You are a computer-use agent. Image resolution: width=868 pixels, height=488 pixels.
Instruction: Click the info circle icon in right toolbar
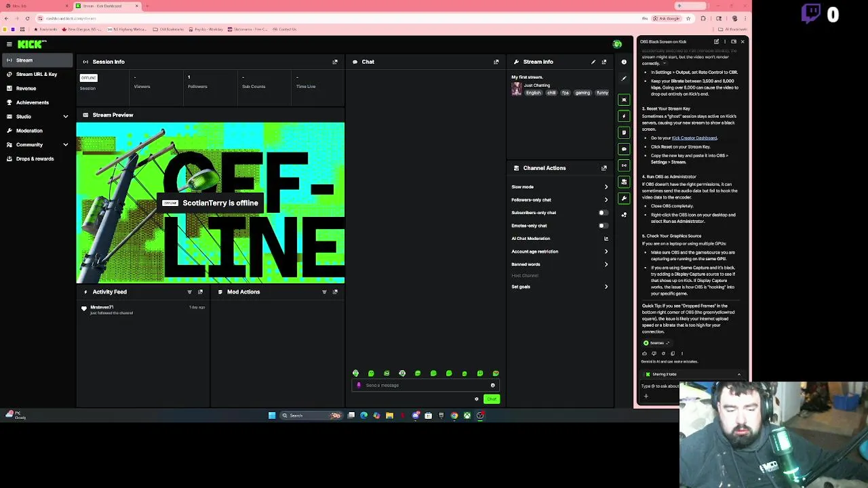point(624,62)
